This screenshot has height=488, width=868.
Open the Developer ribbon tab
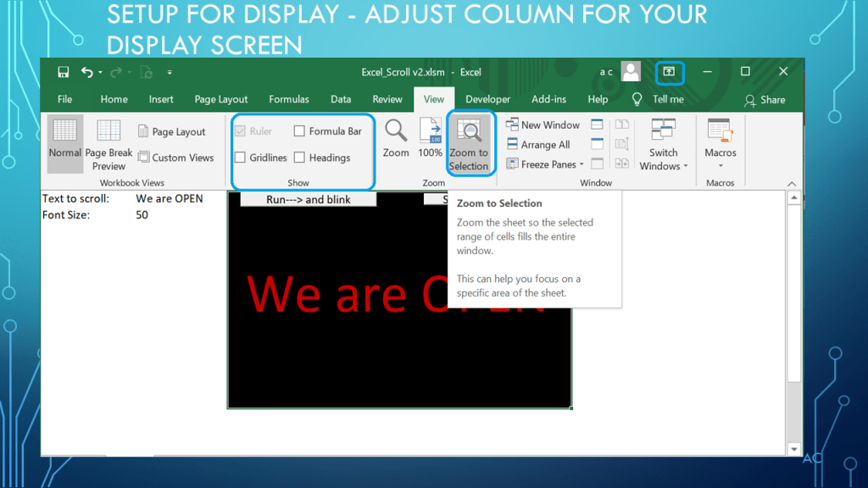(x=488, y=99)
